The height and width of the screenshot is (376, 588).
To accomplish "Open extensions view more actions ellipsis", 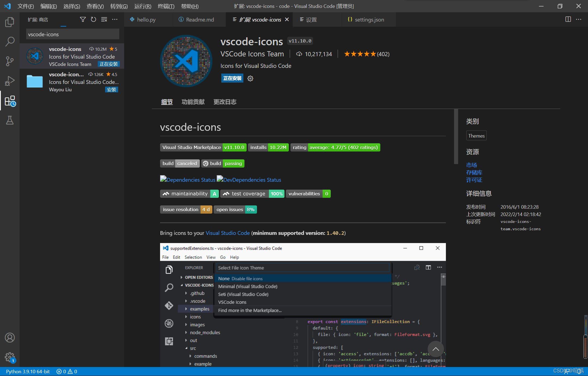I will click(115, 19).
